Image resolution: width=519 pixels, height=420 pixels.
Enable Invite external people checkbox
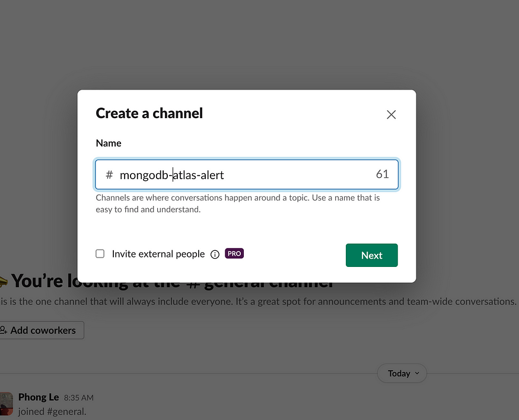coord(100,254)
